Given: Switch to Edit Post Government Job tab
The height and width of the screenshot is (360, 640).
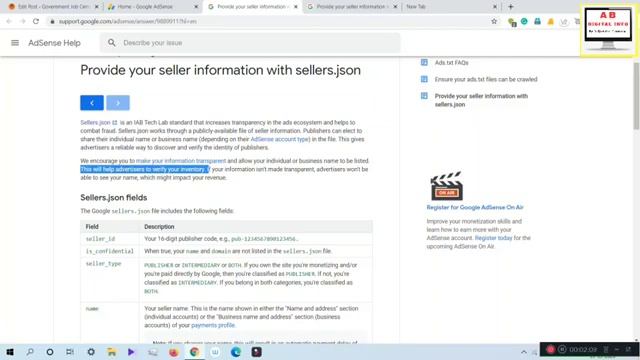Looking at the screenshot, I should coord(53,7).
